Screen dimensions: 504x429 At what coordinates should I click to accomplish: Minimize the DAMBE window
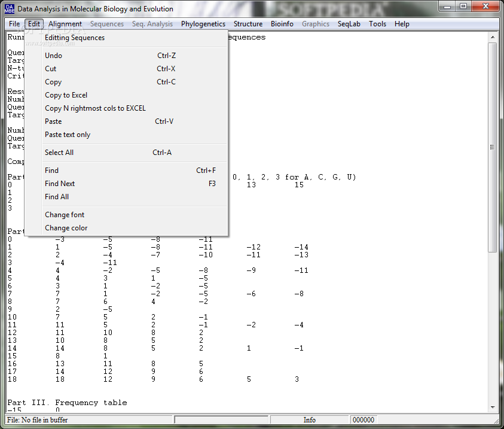pyautogui.click(x=447, y=7)
